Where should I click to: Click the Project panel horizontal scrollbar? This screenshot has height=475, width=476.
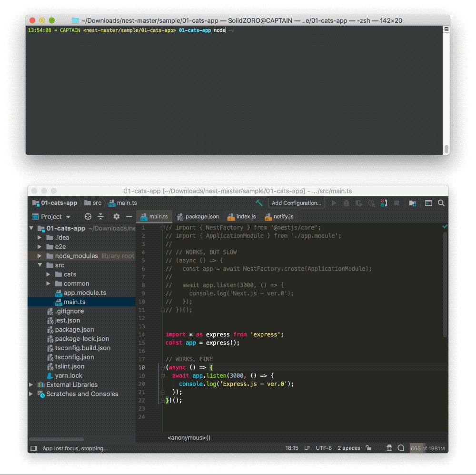point(57,439)
